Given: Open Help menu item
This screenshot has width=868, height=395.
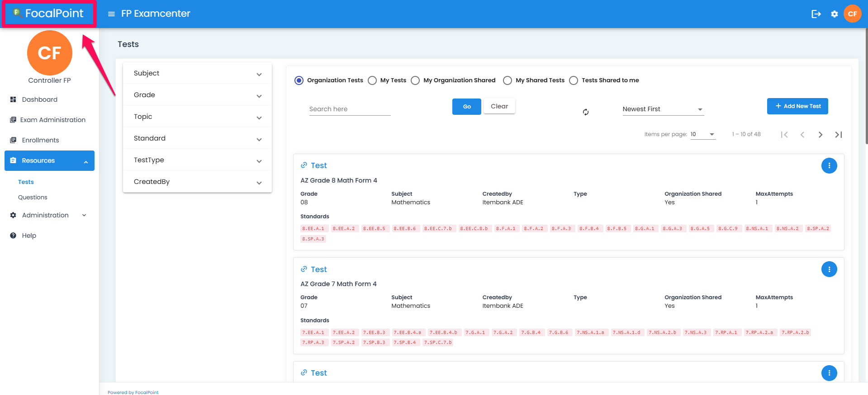Looking at the screenshot, I should 50,235.
